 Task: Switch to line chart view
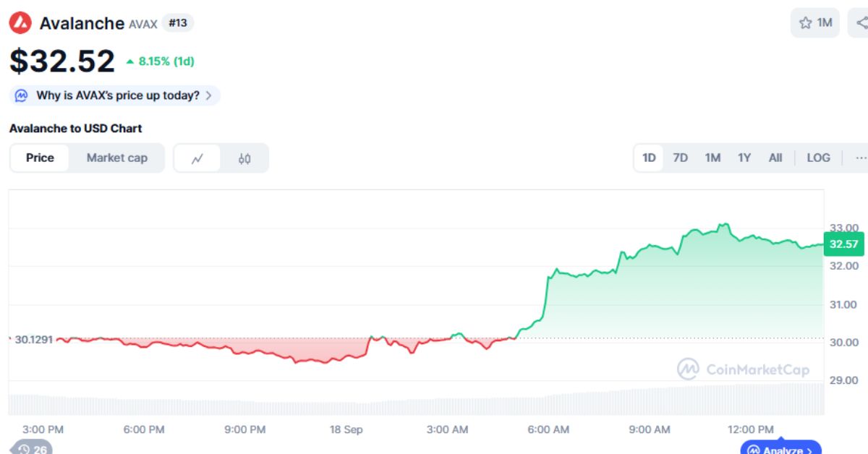click(x=197, y=158)
